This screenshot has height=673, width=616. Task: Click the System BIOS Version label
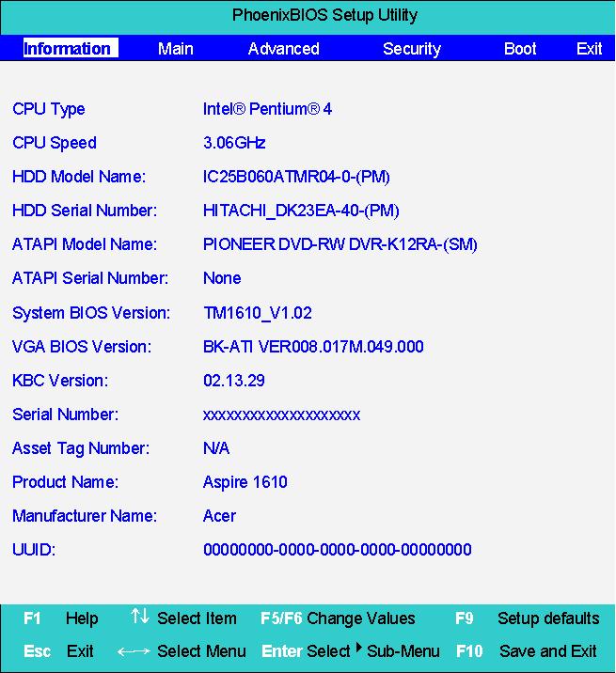point(91,312)
